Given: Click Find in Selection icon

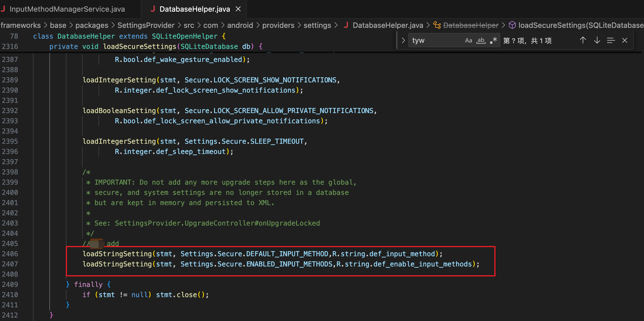Looking at the screenshot, I should click(611, 41).
